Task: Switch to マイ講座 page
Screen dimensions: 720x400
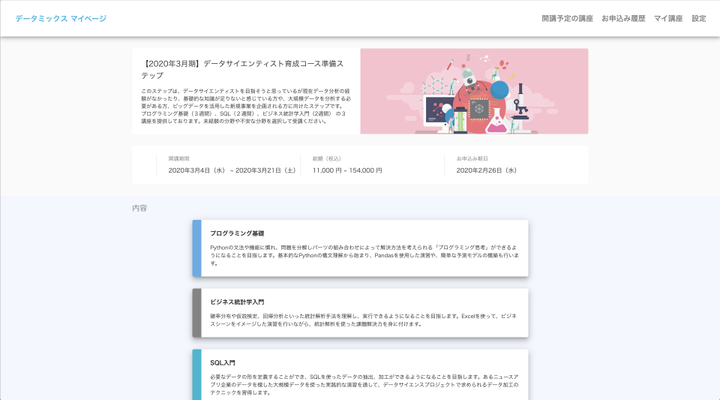Action: pyautogui.click(x=668, y=18)
